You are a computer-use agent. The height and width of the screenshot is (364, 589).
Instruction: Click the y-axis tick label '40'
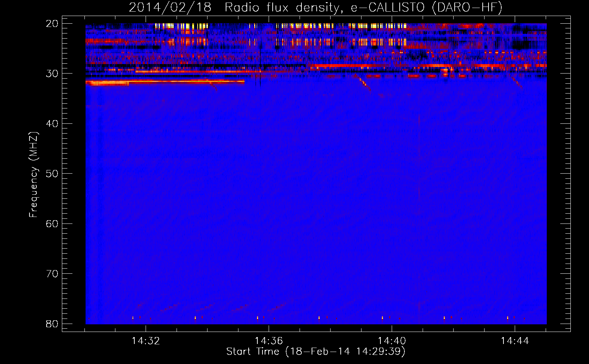52,124
